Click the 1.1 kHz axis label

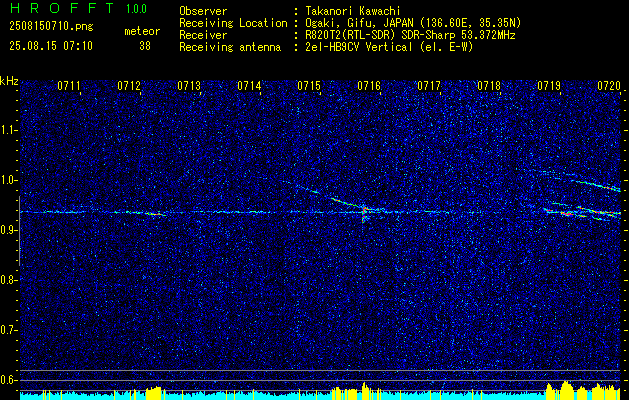pos(8,130)
